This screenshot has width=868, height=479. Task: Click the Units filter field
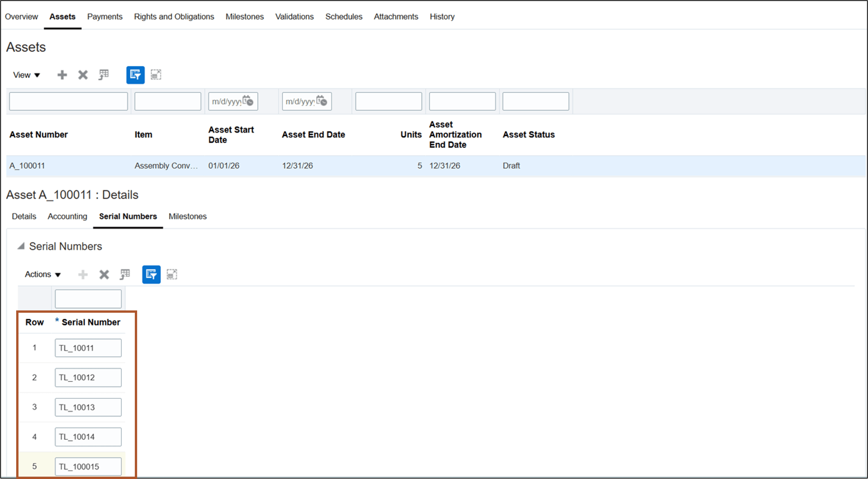[x=389, y=101]
